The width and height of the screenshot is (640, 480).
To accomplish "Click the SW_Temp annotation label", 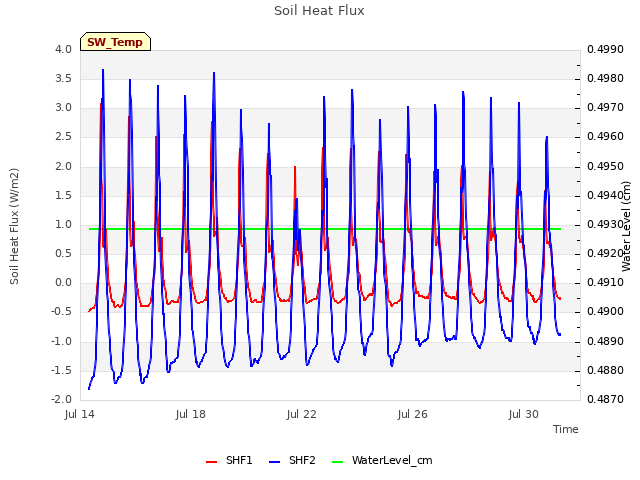I will (x=115, y=42).
